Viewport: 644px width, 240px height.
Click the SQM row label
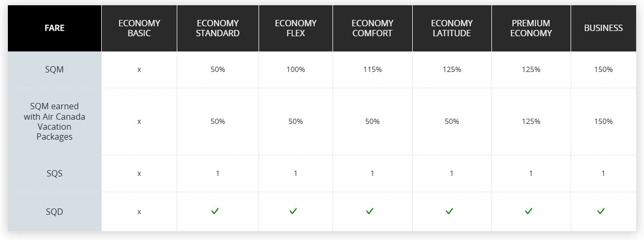click(x=55, y=69)
